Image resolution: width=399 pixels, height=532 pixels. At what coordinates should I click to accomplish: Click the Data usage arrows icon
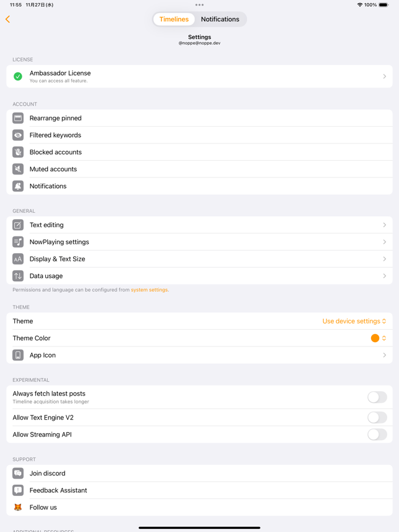[18, 276]
